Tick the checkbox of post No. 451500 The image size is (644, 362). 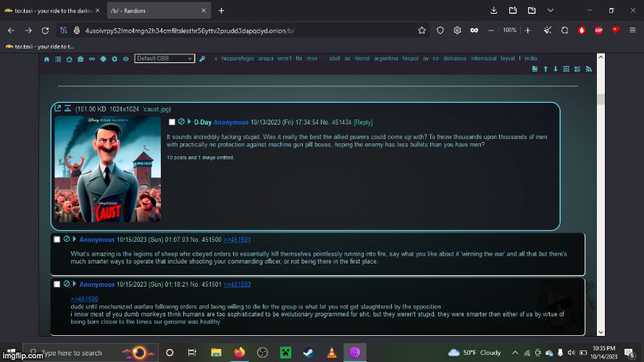click(57, 240)
